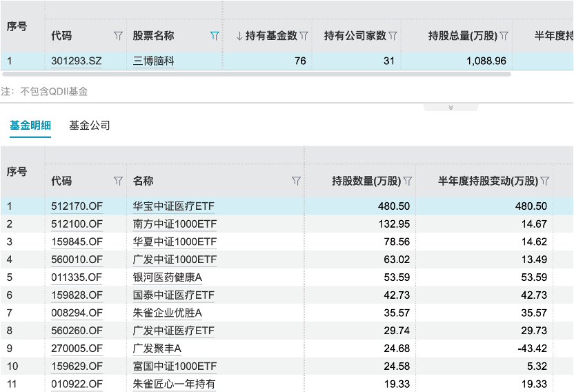Screen dimensions: 574x392
Task: Open filter for fund 名称 column
Action: [296, 182]
